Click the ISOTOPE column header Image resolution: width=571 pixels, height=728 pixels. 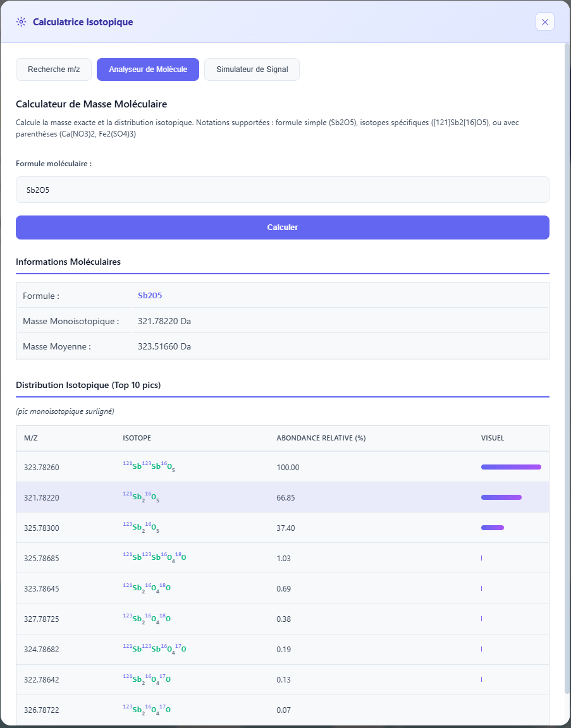pyautogui.click(x=137, y=438)
